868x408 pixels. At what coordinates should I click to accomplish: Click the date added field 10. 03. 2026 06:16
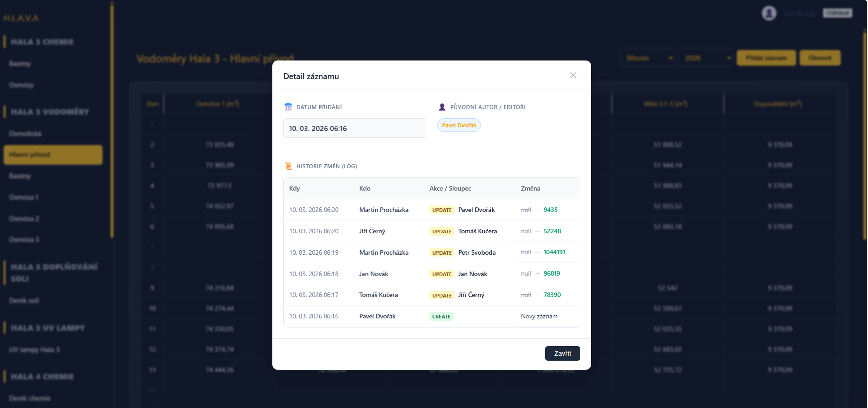[354, 128]
